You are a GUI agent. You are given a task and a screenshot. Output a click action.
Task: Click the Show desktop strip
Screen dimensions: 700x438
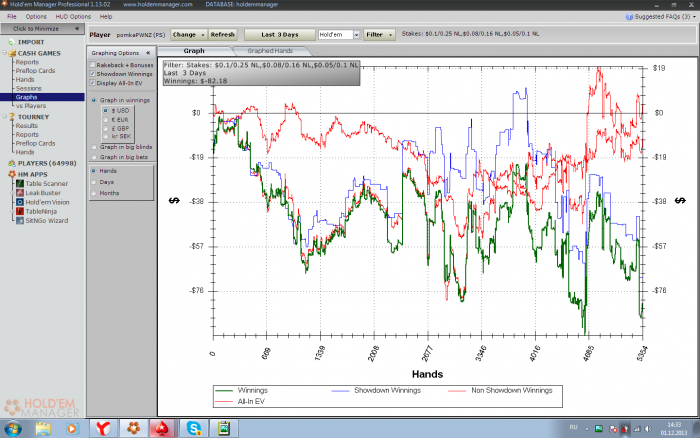[696, 429]
